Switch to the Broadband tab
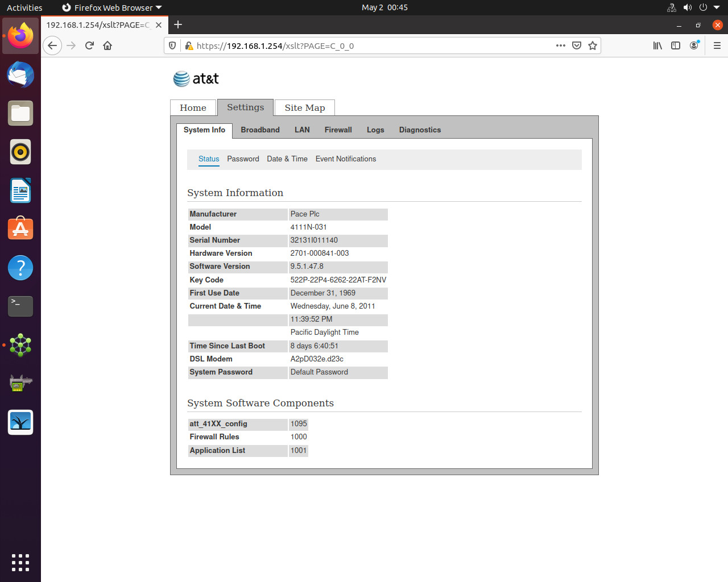Screen dimensions: 728x582 point(260,130)
